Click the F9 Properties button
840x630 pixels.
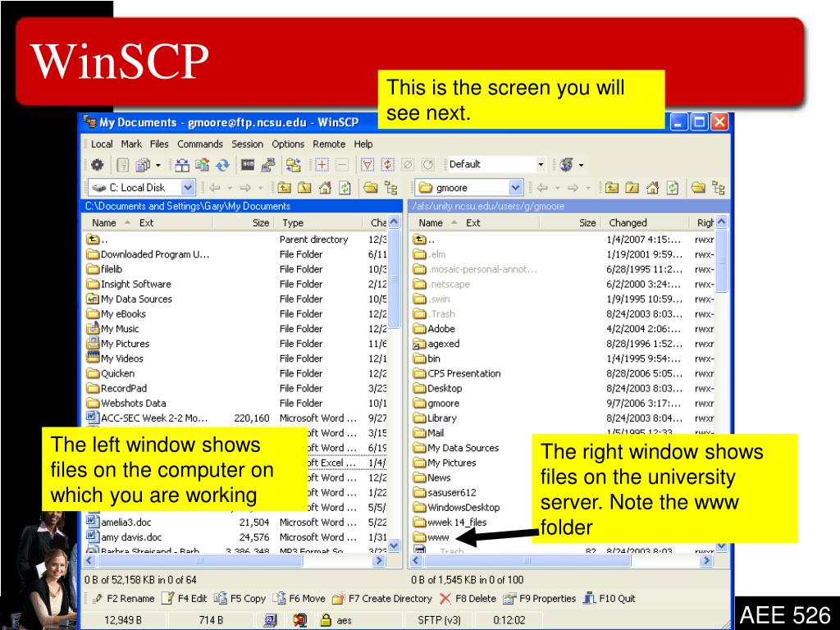540,598
